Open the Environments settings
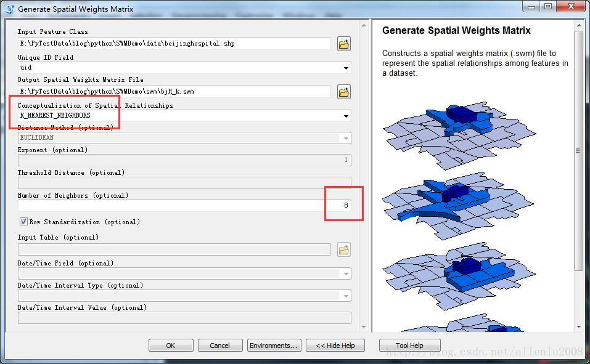 (274, 345)
